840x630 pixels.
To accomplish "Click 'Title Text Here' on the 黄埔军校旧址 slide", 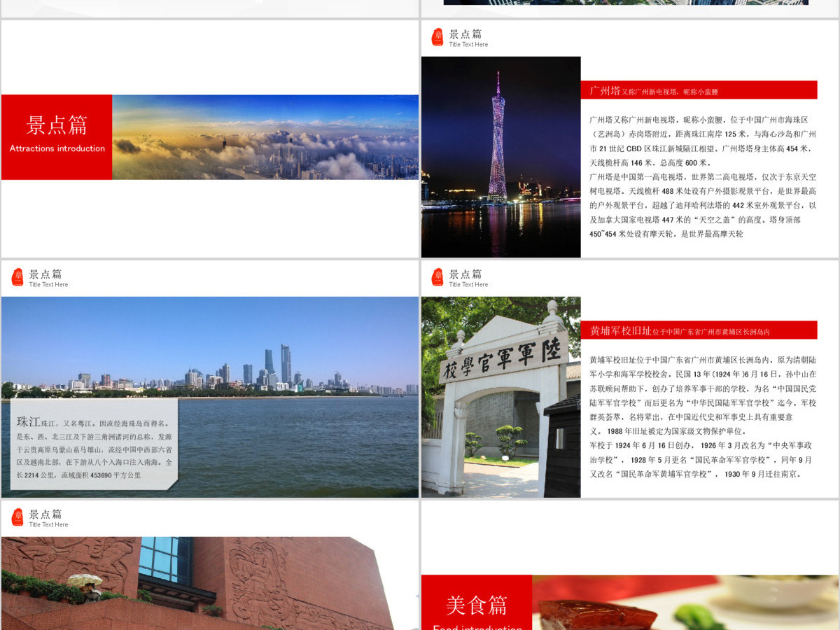I will [468, 285].
